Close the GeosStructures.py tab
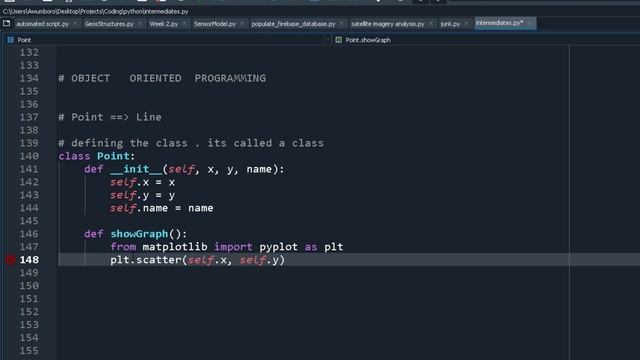 coord(140,24)
